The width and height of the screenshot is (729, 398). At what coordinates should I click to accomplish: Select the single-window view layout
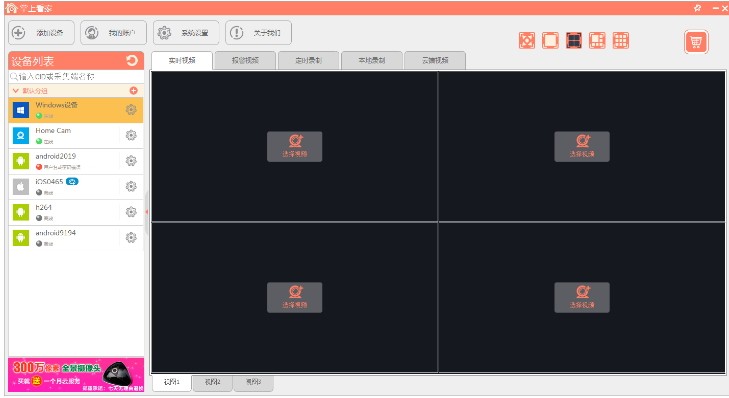(550, 41)
